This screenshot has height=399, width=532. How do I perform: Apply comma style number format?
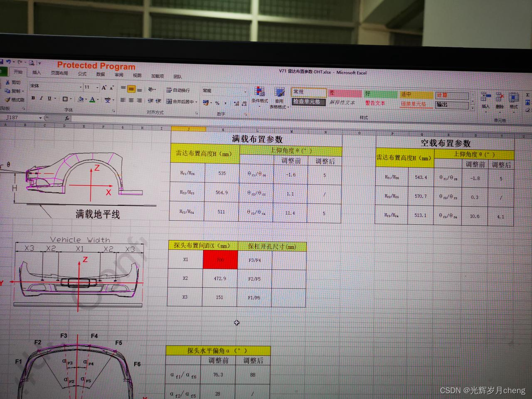click(x=225, y=103)
